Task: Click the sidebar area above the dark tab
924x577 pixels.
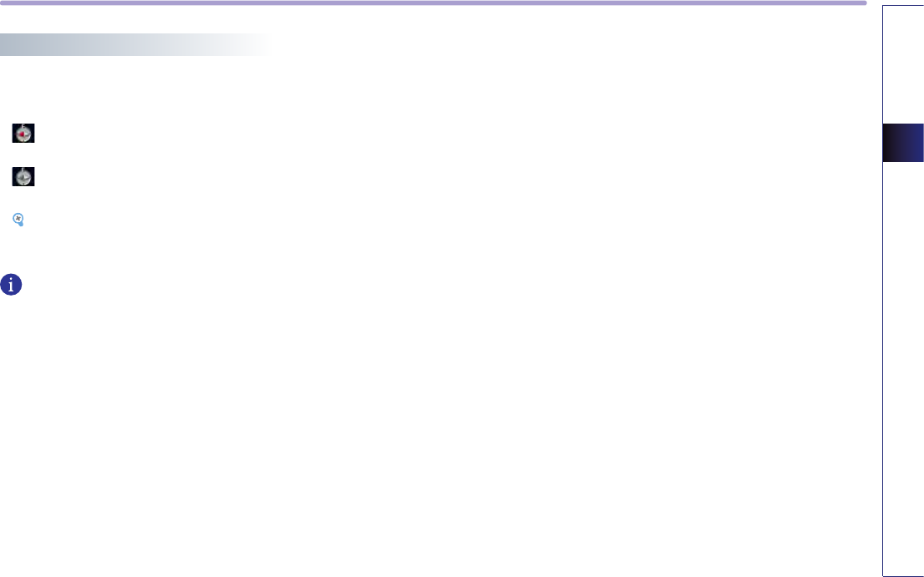Action: coord(903,65)
